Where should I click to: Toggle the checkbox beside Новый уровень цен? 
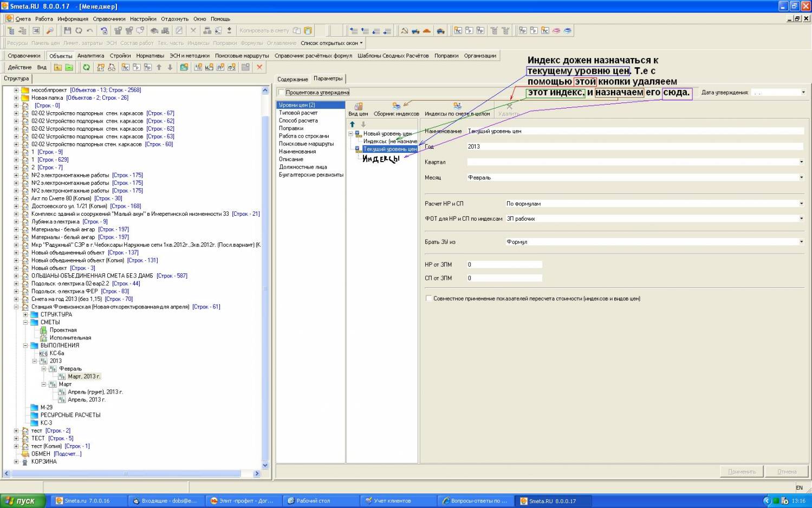(358, 133)
